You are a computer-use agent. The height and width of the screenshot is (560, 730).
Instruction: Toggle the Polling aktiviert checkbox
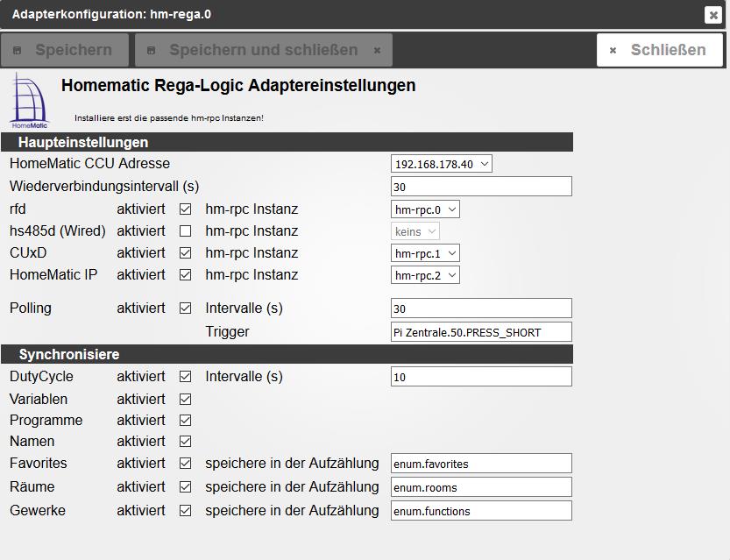point(185,308)
